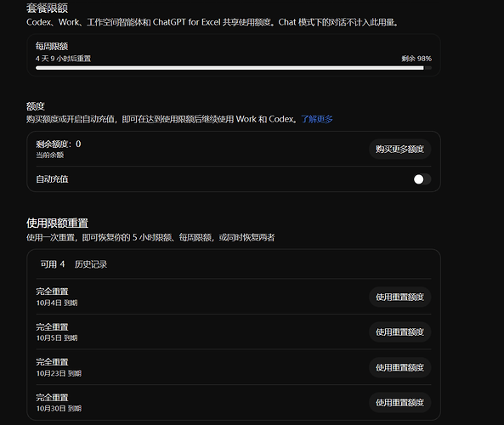Click the 4 天 9 小时后重置 text

(64, 59)
